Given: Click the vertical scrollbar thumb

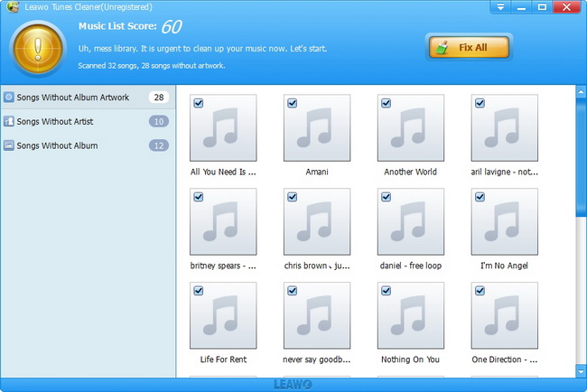Looking at the screenshot, I should pos(581,156).
